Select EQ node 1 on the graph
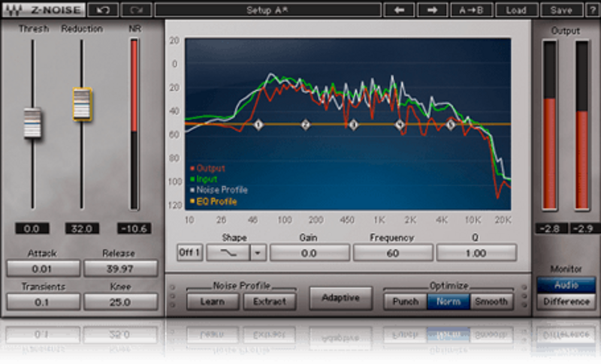601x364 pixels. 258,125
